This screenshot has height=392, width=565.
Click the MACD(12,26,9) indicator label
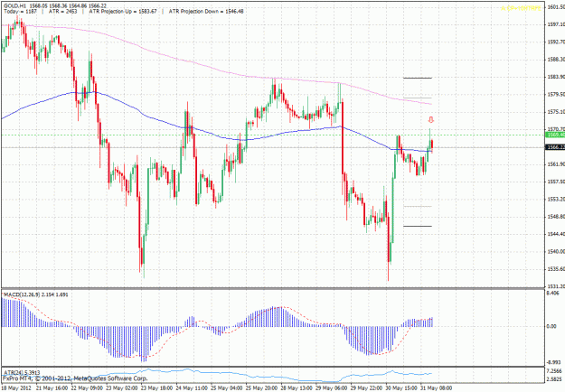[36, 294]
